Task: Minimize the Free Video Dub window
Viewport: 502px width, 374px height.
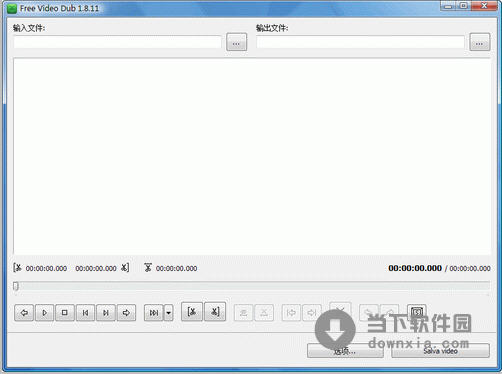Action: click(x=449, y=6)
